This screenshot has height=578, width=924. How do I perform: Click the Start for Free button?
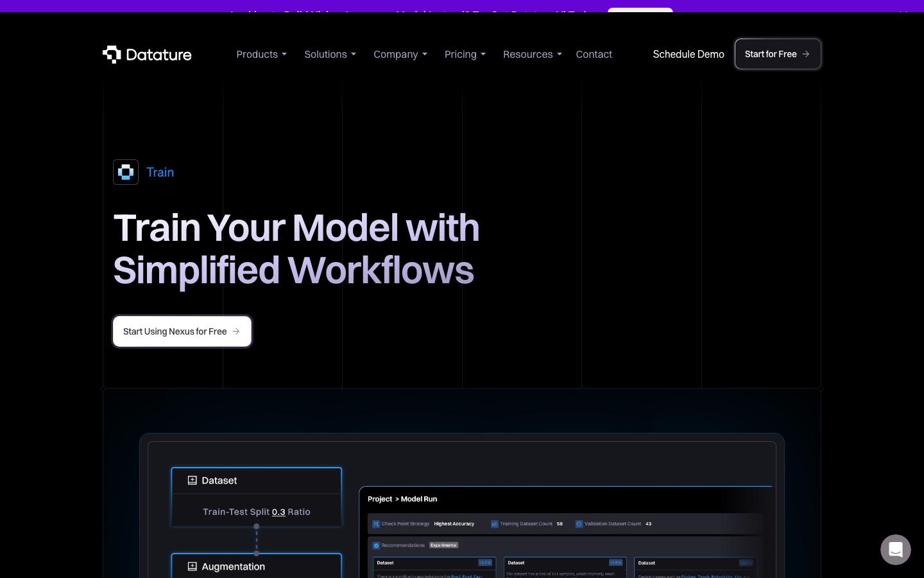pos(778,54)
